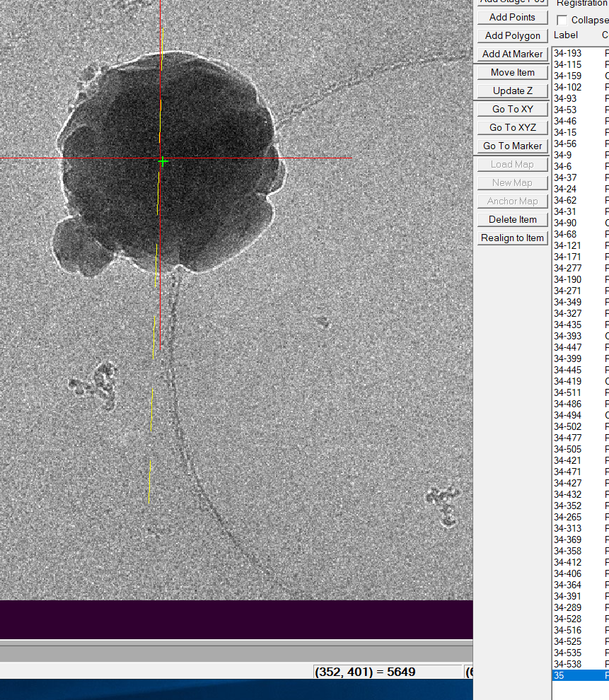
Task: Click the Add Points button
Action: [512, 18]
